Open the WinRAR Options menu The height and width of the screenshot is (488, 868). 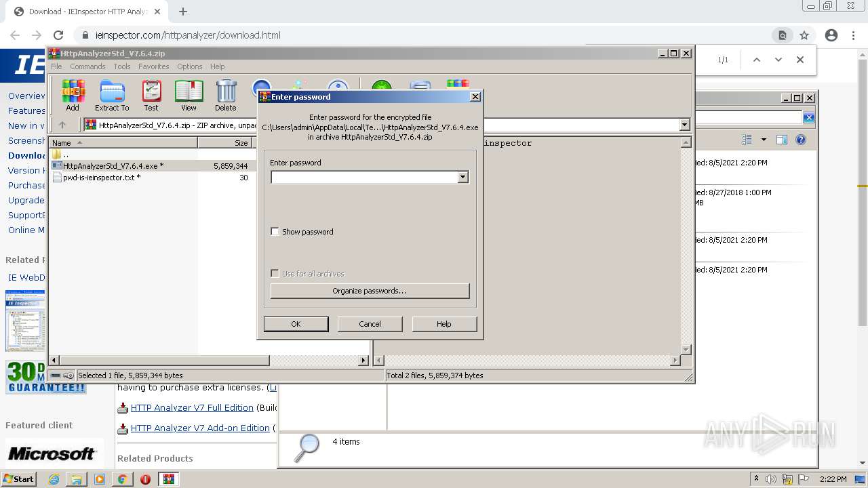coord(190,66)
